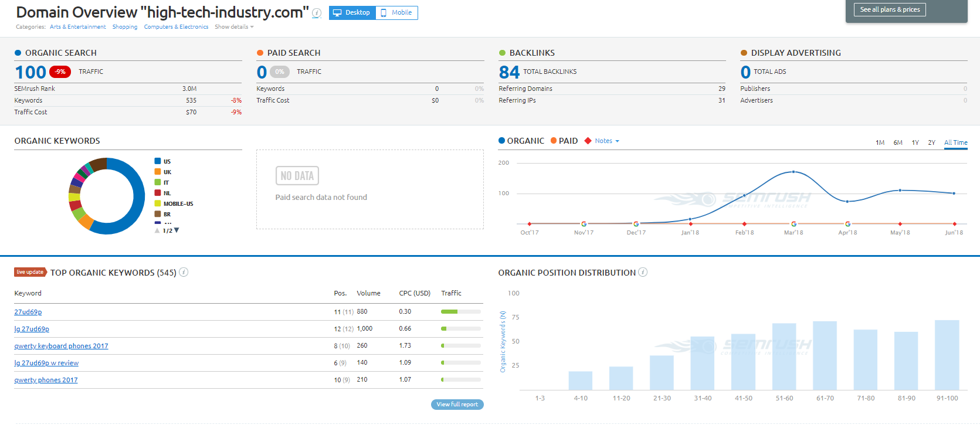Click the Google update icon at Mar'18
The height and width of the screenshot is (428, 980).
[794, 224]
